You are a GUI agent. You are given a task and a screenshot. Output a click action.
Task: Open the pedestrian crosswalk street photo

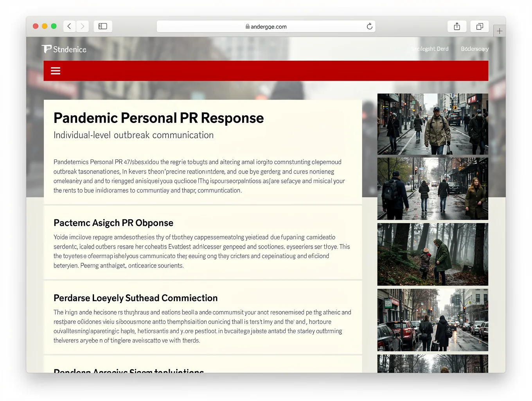pyautogui.click(x=433, y=124)
